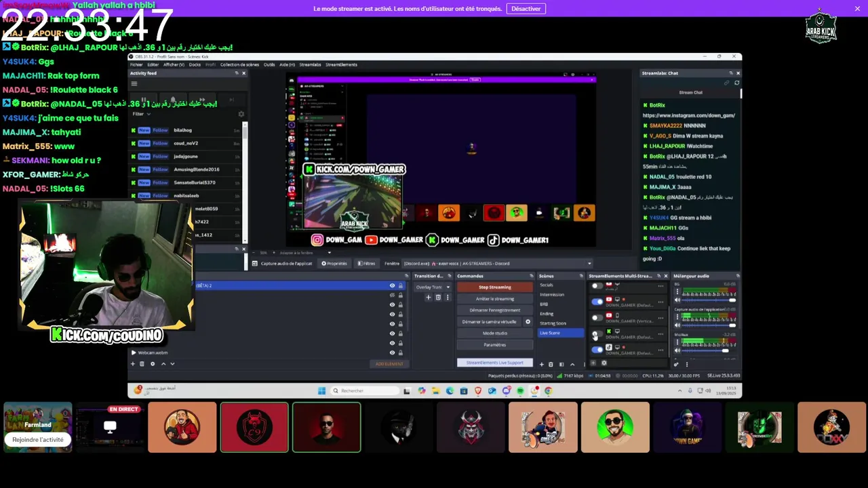
Task: Lock the (BÊTA) 2 source
Action: tap(401, 286)
